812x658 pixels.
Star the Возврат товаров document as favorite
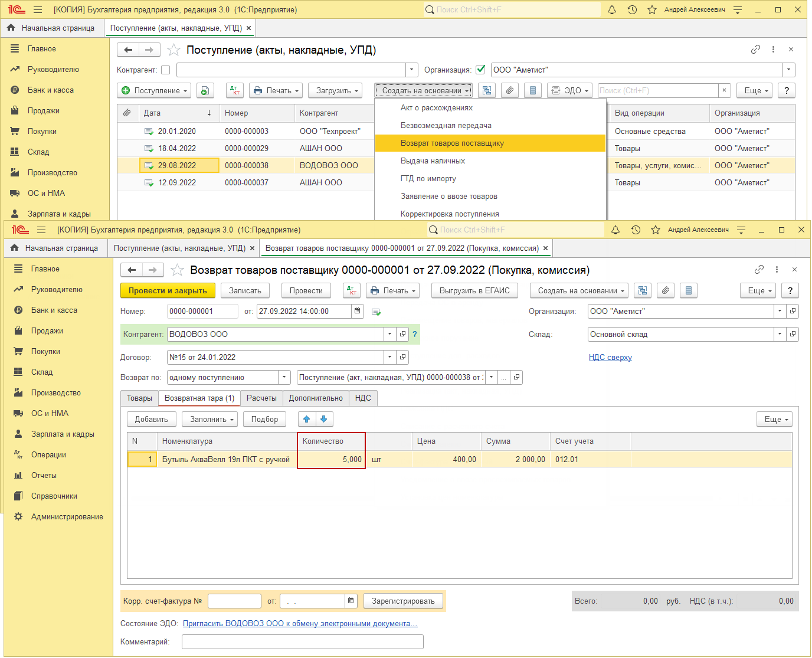tap(177, 270)
